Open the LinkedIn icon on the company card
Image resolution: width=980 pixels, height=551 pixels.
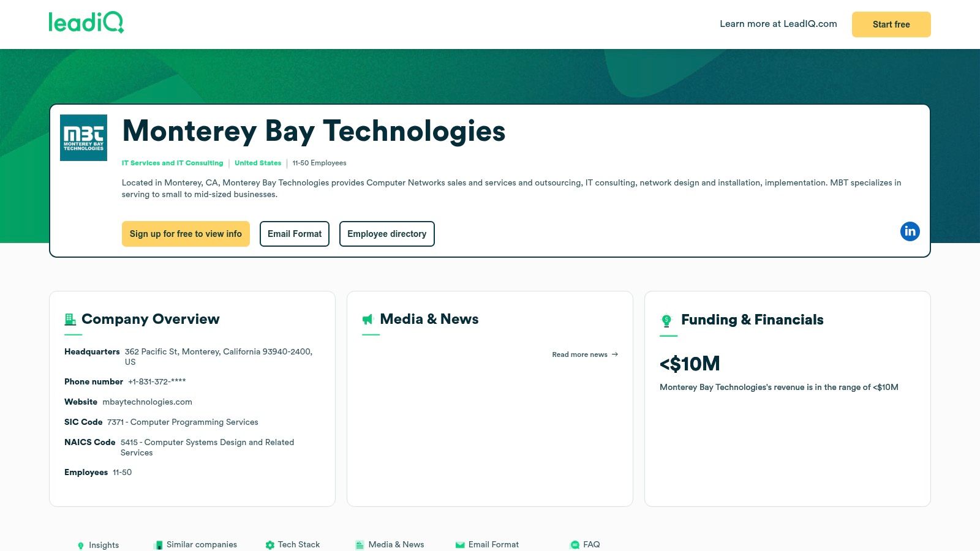(910, 231)
